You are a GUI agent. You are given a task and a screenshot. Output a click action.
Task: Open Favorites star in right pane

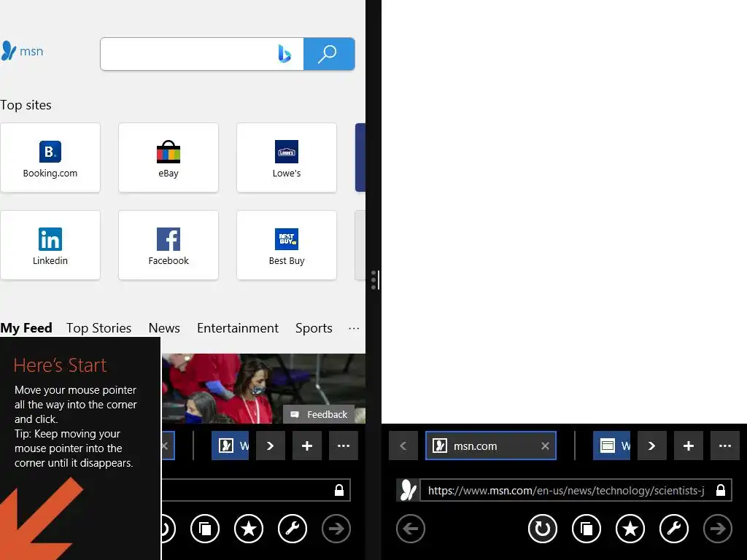[630, 529]
